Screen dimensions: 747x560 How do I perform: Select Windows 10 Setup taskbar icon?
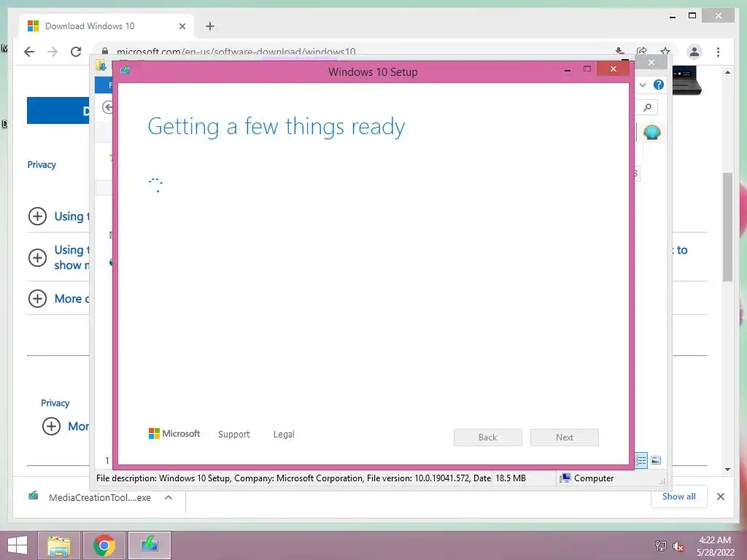[149, 545]
